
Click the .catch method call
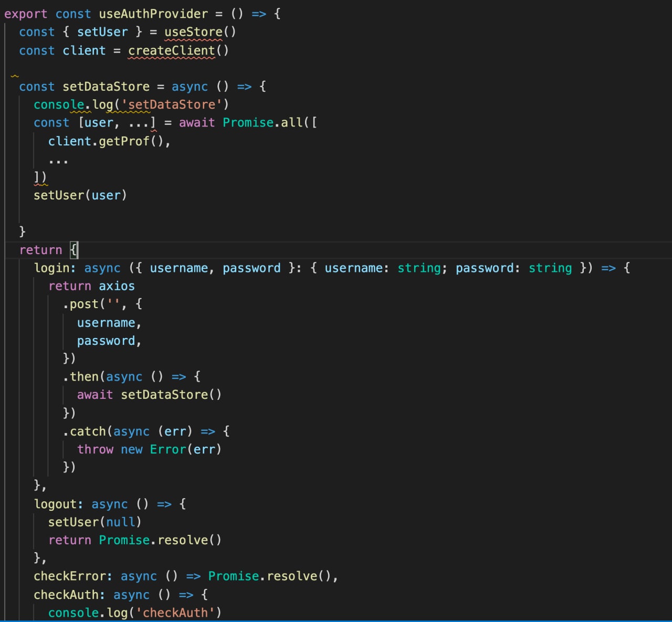point(84,431)
